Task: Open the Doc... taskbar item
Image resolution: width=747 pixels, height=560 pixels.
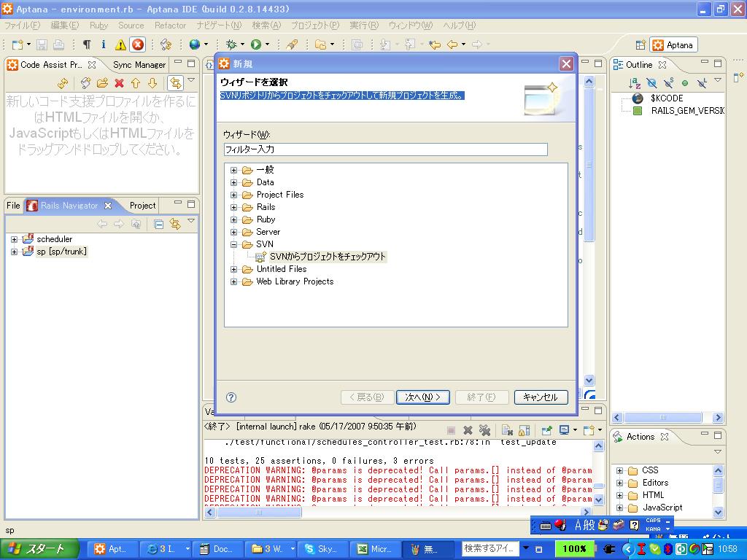Action: 219,549
